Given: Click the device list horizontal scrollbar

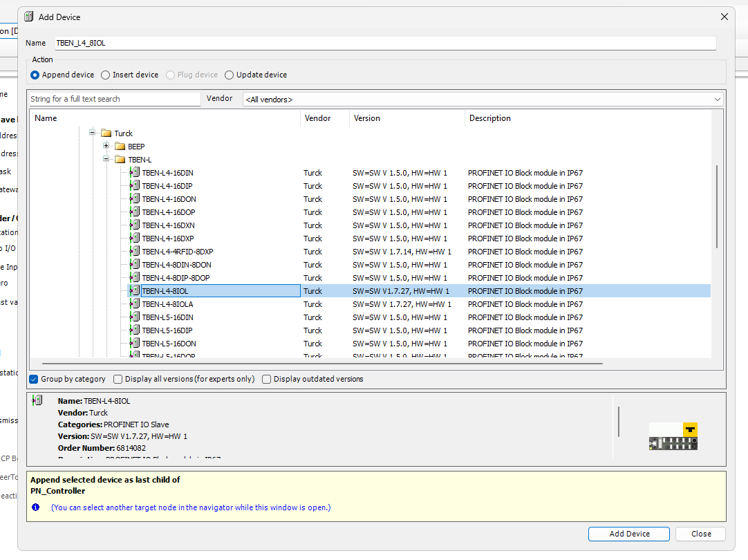Looking at the screenshot, I should coord(322,364).
